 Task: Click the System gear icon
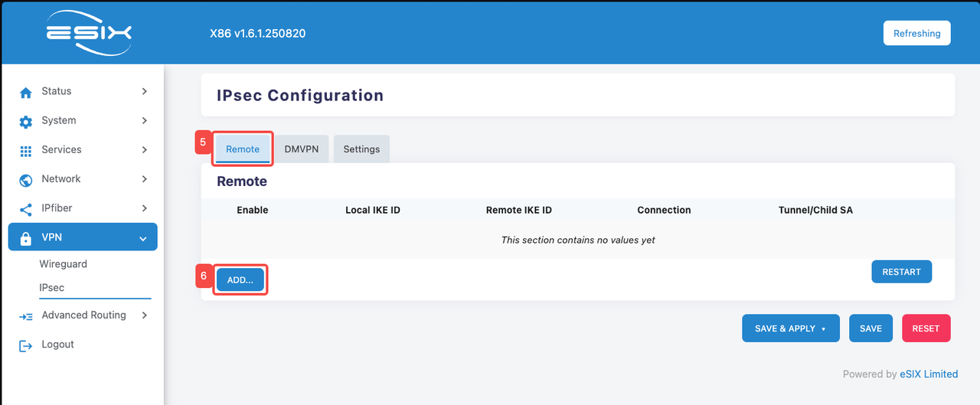[26, 121]
